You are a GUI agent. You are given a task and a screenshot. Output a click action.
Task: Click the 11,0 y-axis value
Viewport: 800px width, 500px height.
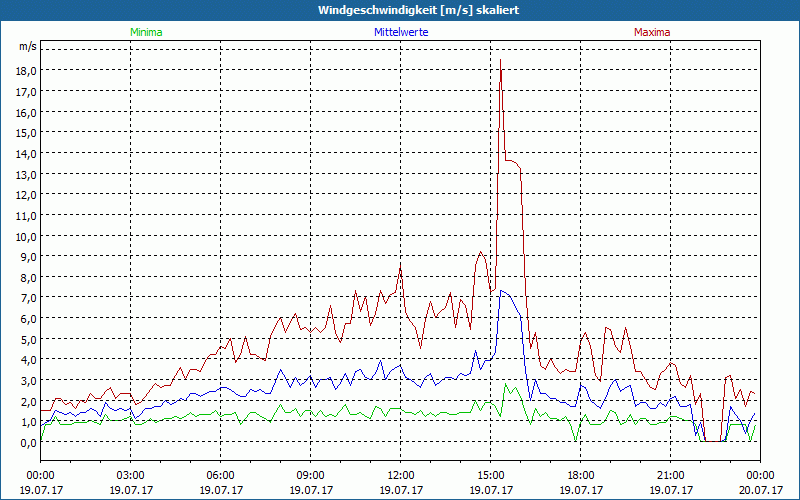point(28,216)
